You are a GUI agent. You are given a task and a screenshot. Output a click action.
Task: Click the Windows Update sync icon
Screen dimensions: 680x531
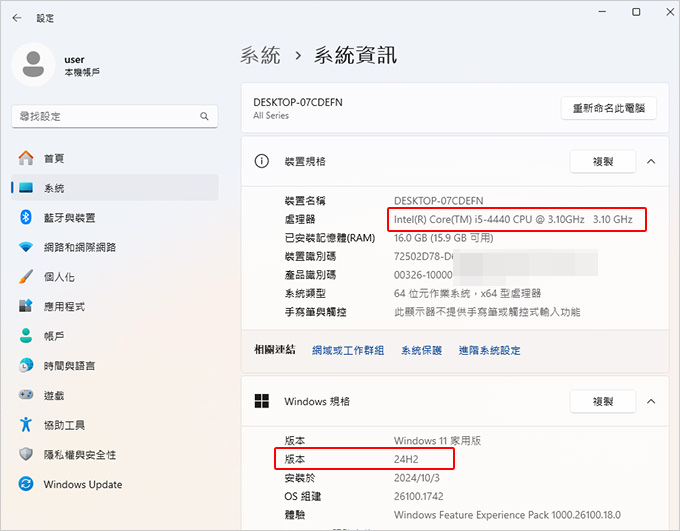point(26,484)
